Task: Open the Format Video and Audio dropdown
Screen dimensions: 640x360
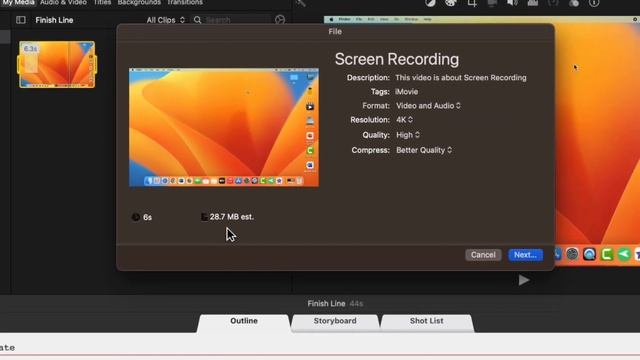Action: click(x=428, y=106)
